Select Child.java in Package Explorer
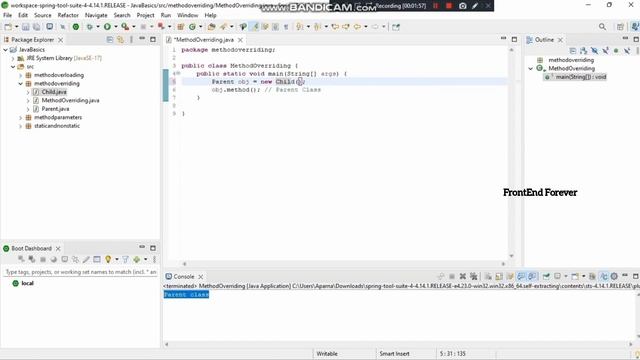Image resolution: width=640 pixels, height=360 pixels. 54,92
